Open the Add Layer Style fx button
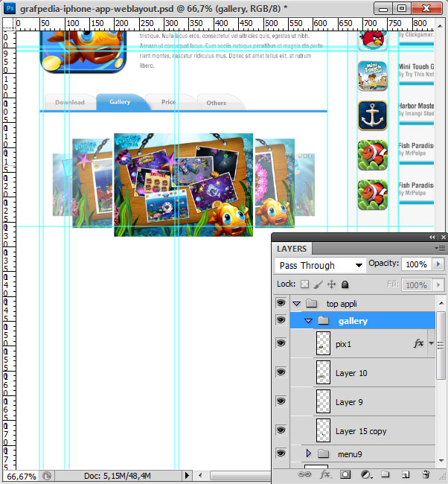Screen dimensions: 448x484 pyautogui.click(x=325, y=474)
